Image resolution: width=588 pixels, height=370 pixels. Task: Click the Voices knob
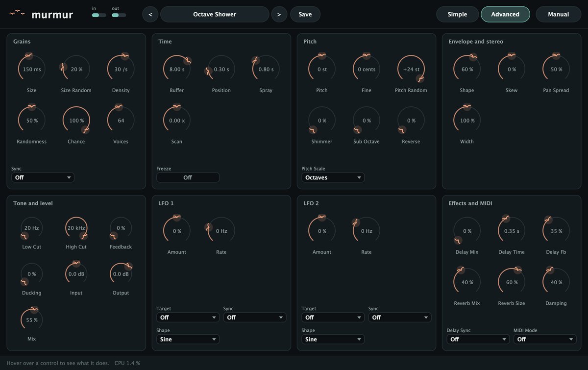click(x=121, y=121)
